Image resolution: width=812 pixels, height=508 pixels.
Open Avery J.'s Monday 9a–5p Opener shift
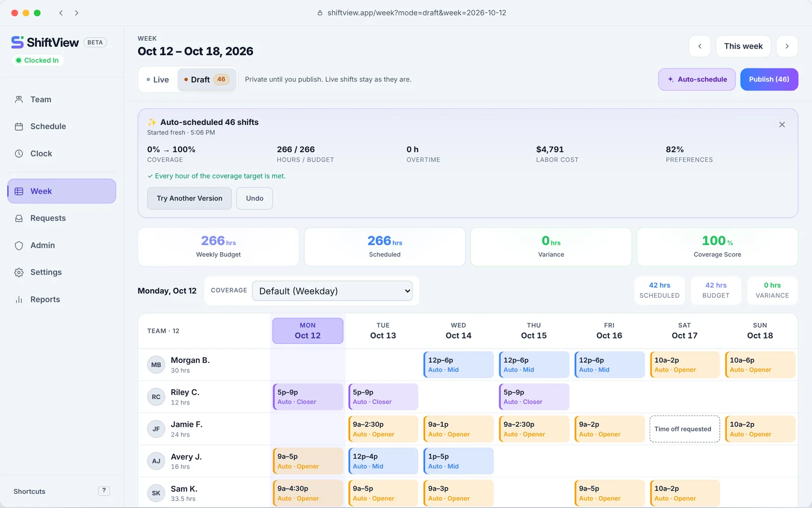[x=308, y=461]
